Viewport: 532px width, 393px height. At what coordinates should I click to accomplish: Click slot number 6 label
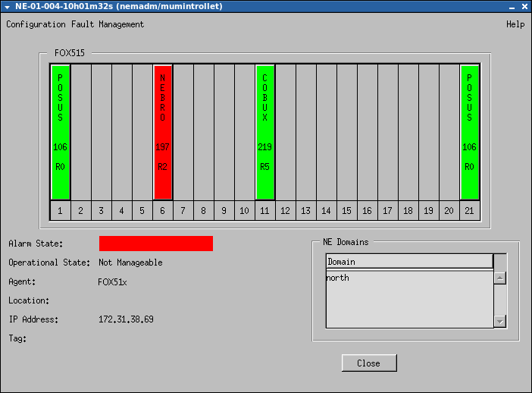163,210
